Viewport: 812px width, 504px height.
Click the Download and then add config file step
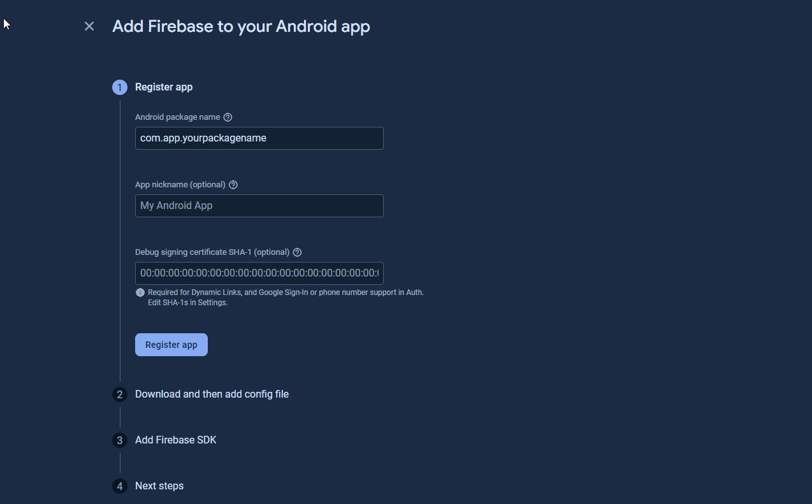(x=212, y=394)
